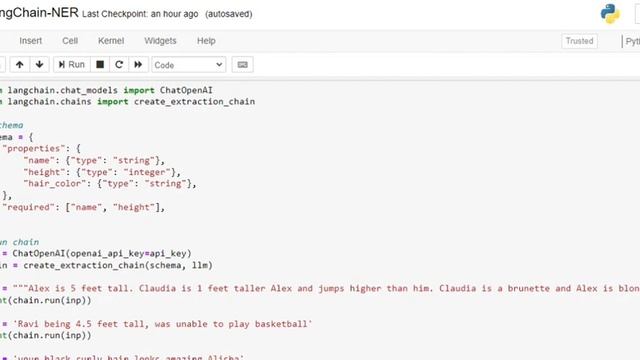
Task: Click the 'create_extraction_chain(schema, llm)' call
Action: click(118, 265)
